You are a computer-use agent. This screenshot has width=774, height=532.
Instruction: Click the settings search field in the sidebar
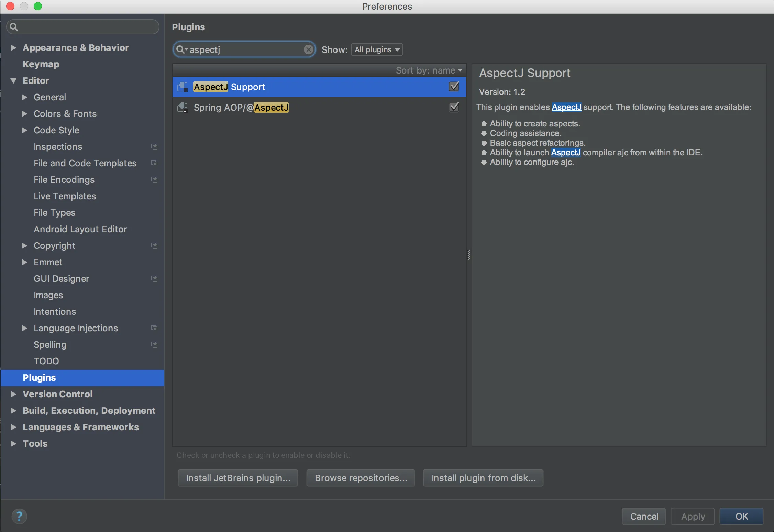[x=86, y=27]
